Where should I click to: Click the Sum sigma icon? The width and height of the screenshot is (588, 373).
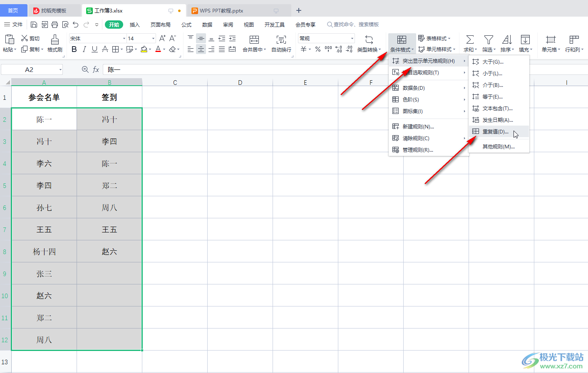(470, 40)
